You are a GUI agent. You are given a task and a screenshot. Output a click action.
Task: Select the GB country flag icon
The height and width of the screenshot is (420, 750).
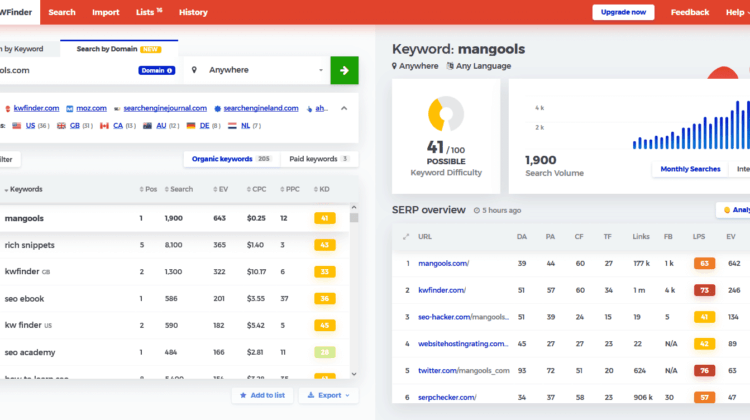coord(61,126)
